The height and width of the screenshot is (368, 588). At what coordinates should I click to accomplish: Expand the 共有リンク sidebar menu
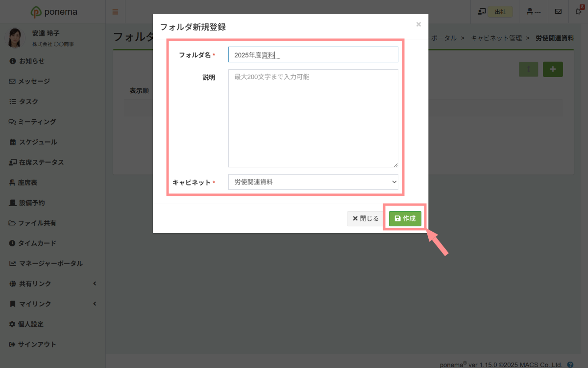(52, 284)
